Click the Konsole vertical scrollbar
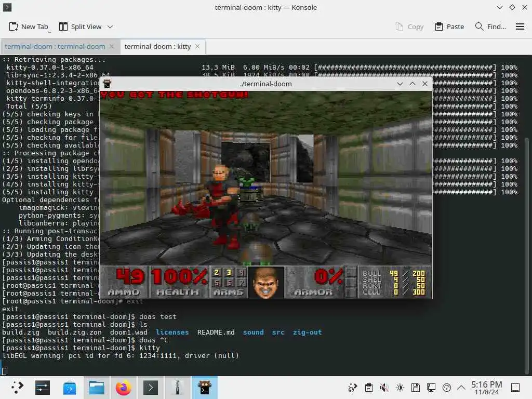Screen dimensions: 532x399 [526, 255]
